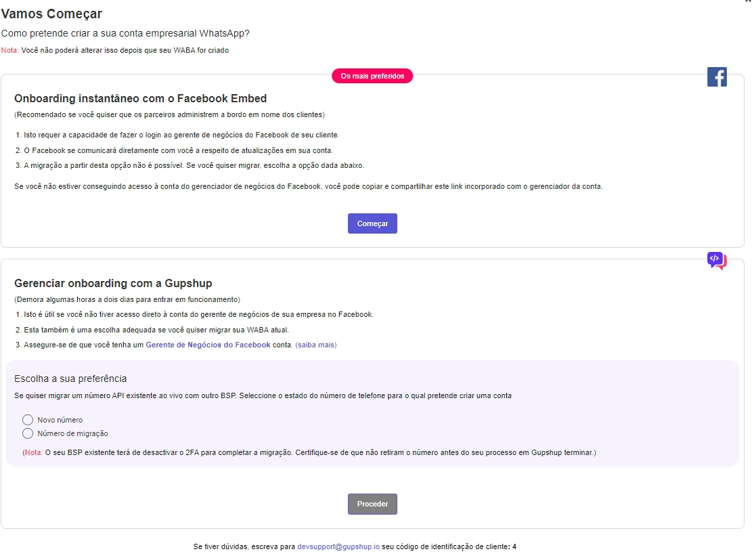Email devsupport@gupshup.io support link
Screen dimensions: 752x560
click(x=338, y=546)
